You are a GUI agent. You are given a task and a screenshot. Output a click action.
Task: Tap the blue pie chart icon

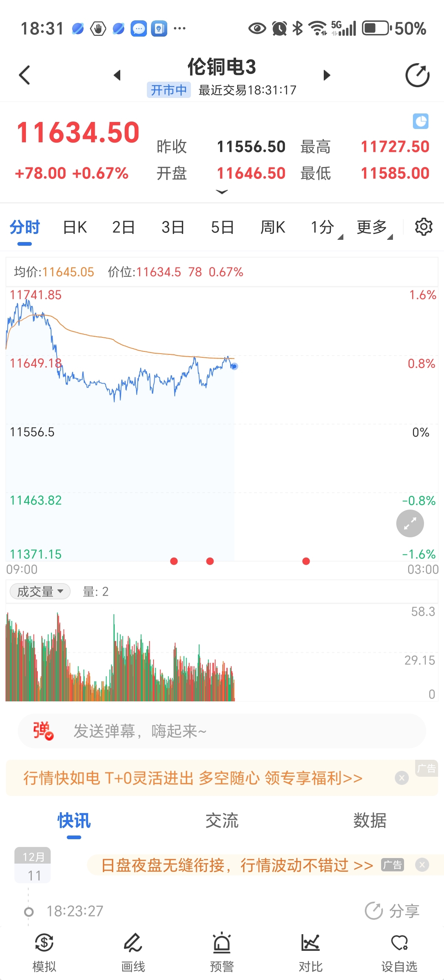(420, 121)
